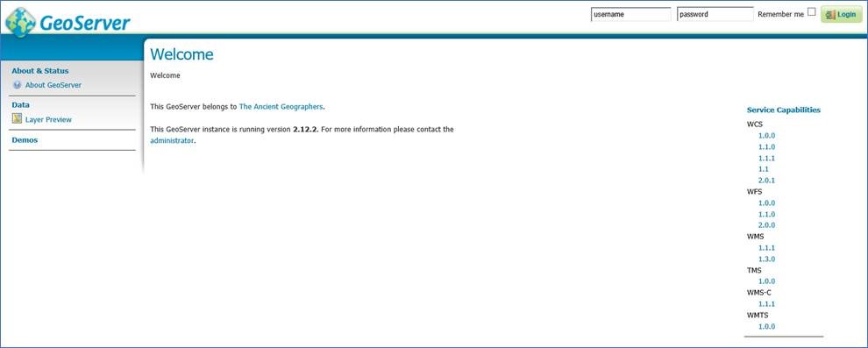Click the About GeoServer globe icon
This screenshot has height=348, width=868.
coord(18,85)
